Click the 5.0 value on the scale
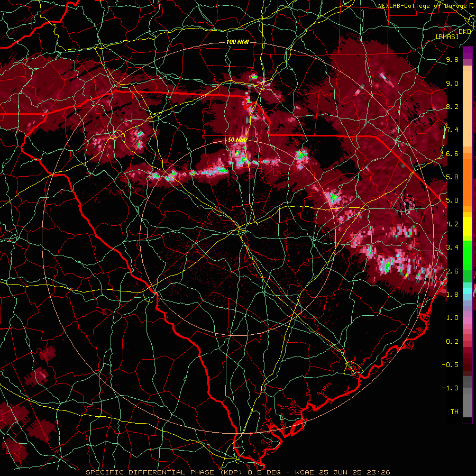Viewport: 476px width, 476px height. 452,200
